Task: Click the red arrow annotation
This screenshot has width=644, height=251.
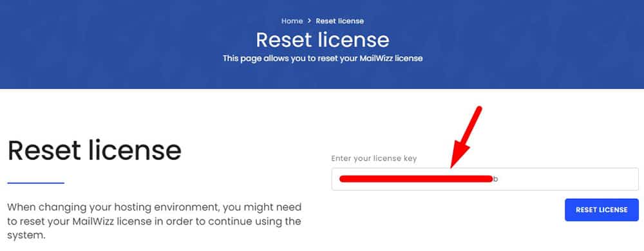Action: click(466, 137)
